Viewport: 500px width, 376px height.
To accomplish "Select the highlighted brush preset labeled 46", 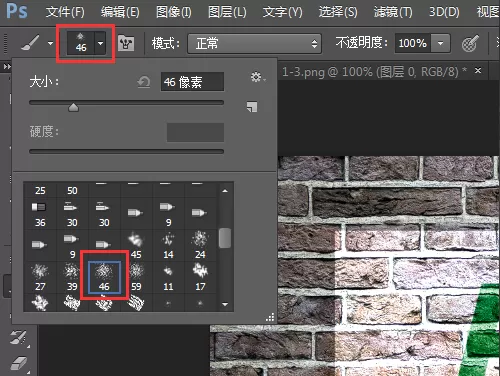I will click(x=104, y=278).
